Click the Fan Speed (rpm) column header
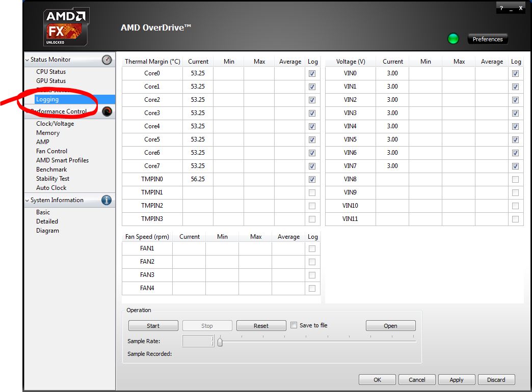 (147, 237)
